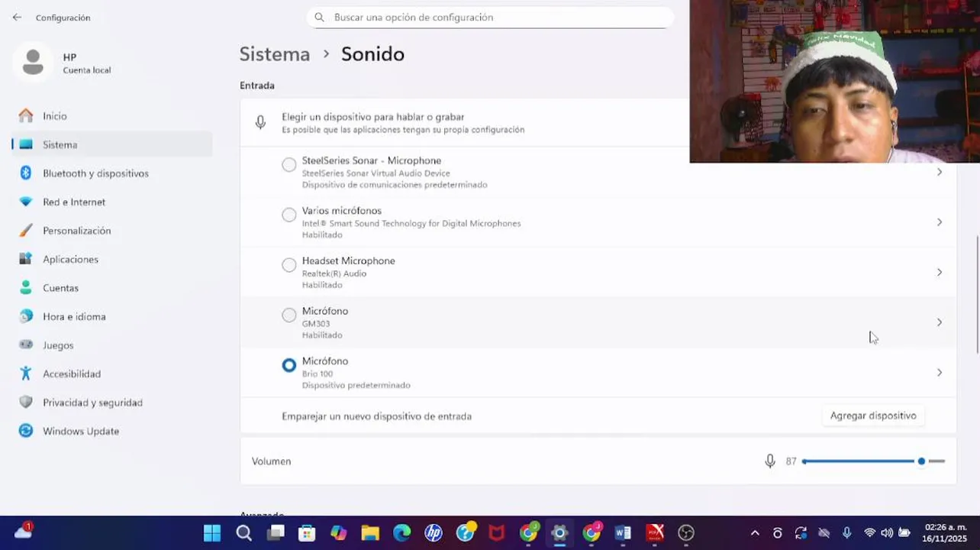Open the Windows Update page
Viewport: 980px width, 550px height.
(111, 431)
